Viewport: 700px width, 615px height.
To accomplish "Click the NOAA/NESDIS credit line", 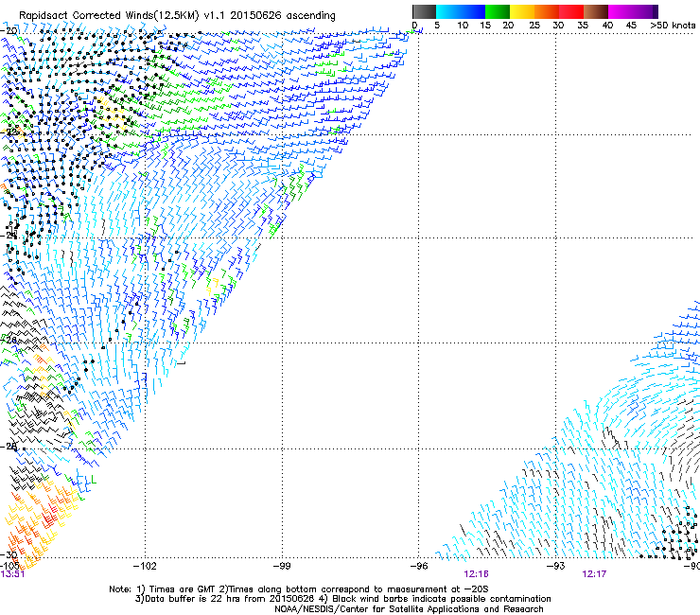I will coord(409,609).
